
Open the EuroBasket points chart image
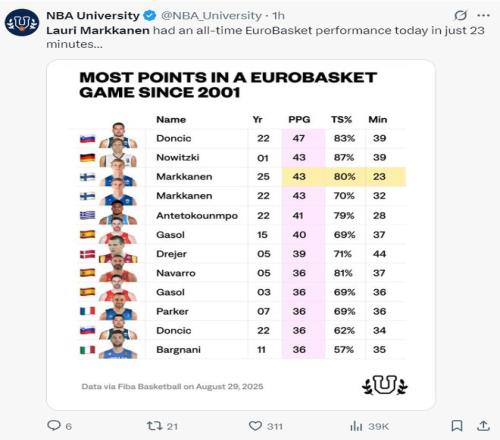(241, 235)
